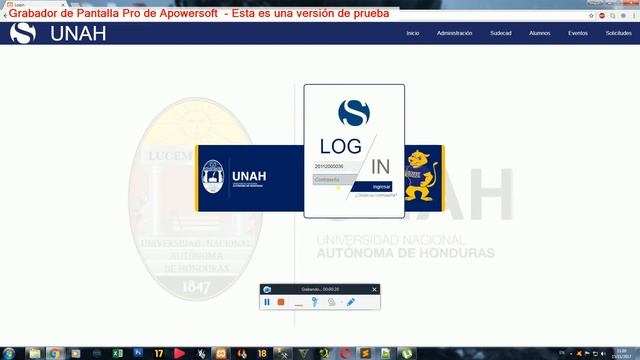This screenshot has width=640, height=360.
Task: Open the Chrome menu button
Action: point(634,16)
